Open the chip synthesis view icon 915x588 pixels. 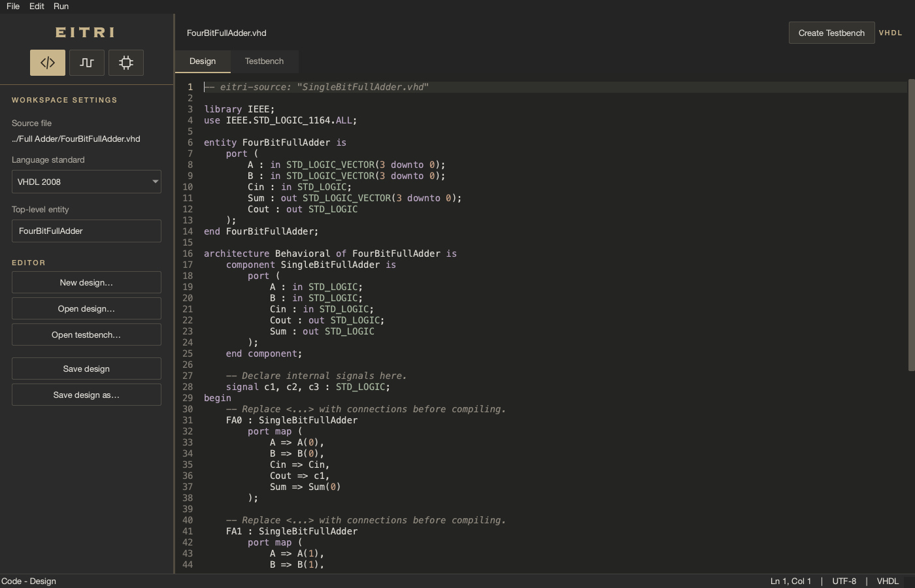126,63
